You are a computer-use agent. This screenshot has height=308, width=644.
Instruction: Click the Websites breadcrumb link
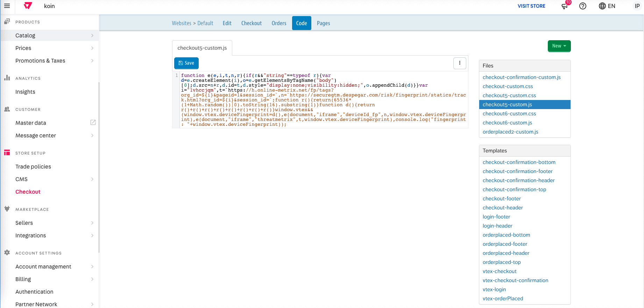(182, 23)
